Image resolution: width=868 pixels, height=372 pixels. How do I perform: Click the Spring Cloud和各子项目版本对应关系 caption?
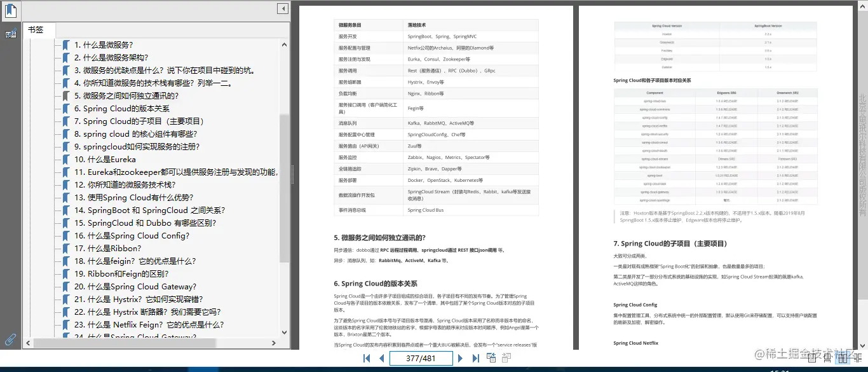pyautogui.click(x=652, y=81)
